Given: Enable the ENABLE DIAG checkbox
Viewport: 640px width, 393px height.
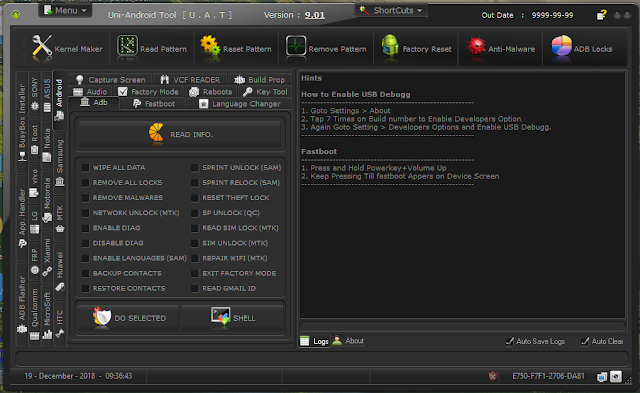Looking at the screenshot, I should [x=85, y=228].
